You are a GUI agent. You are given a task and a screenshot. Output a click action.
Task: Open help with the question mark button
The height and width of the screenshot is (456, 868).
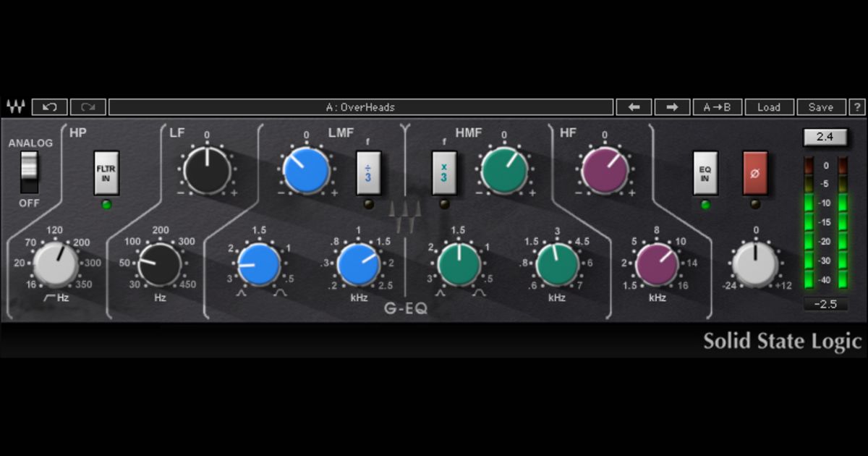(x=857, y=107)
